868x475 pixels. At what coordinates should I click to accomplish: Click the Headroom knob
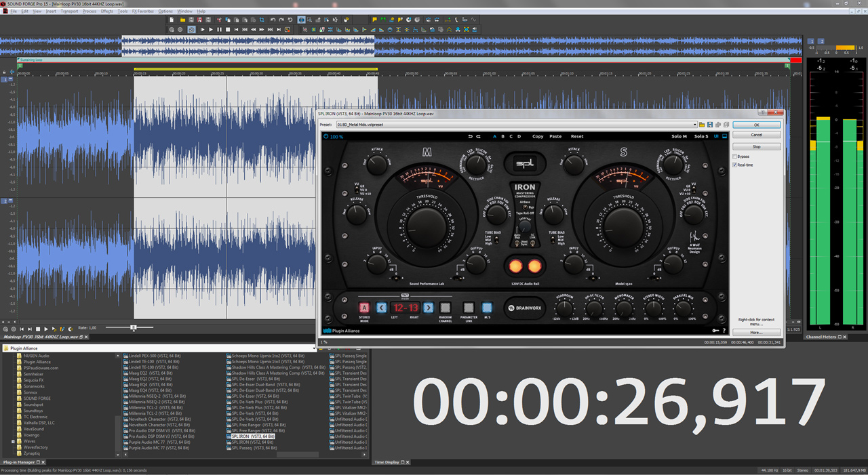[x=566, y=309]
